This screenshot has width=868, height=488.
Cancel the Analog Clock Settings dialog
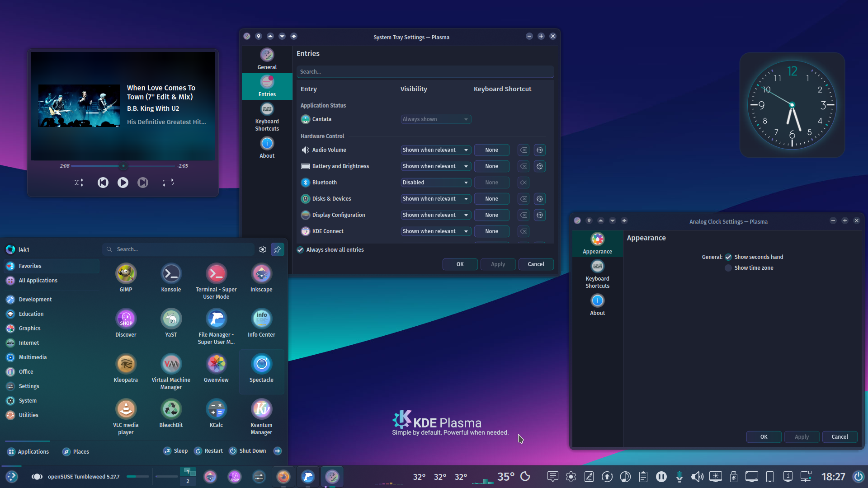tap(840, 437)
